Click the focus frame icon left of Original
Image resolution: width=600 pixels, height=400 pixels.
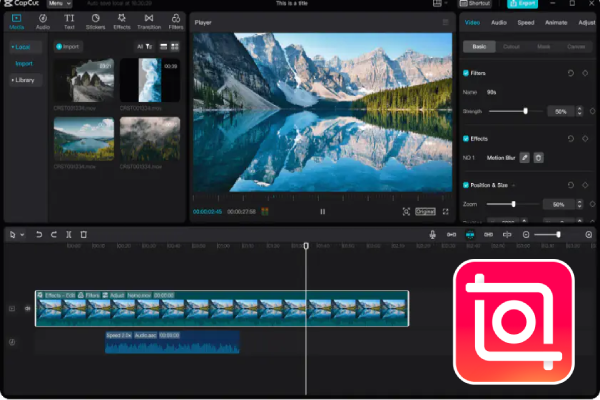coord(406,212)
